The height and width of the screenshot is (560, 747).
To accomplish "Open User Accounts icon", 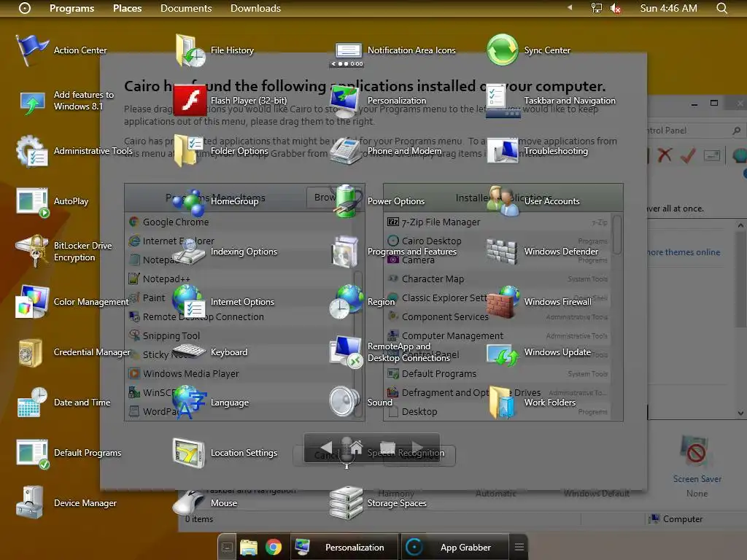I will click(502, 201).
